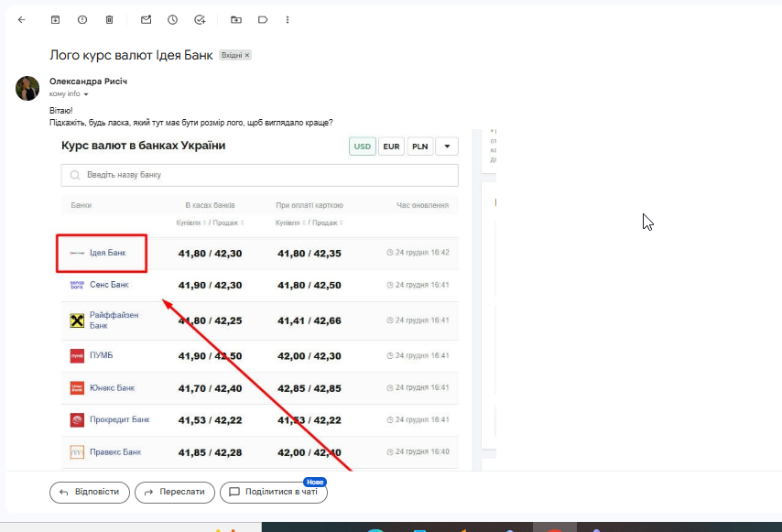This screenshot has height=532, width=782.
Task: Mark the email as unread
Action: (147, 20)
